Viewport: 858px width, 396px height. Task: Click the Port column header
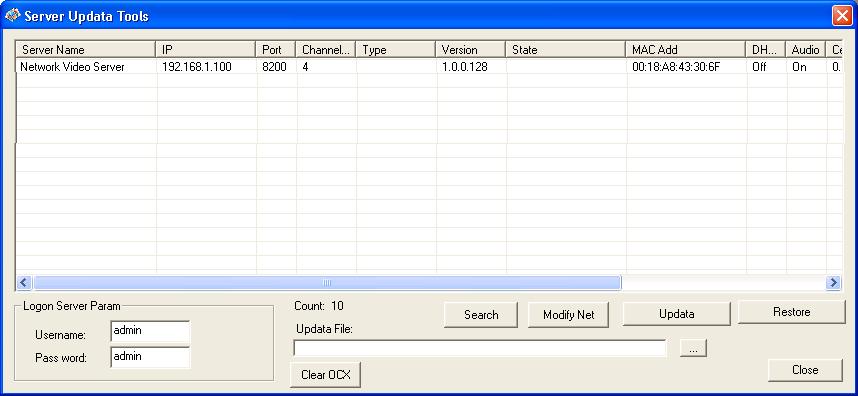(276, 50)
